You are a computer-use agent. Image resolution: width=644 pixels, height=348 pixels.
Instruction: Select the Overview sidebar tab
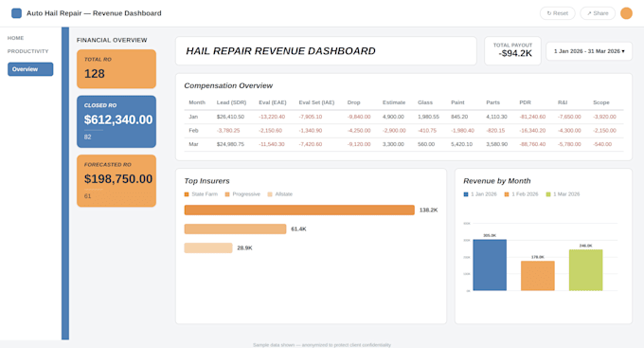tap(30, 69)
